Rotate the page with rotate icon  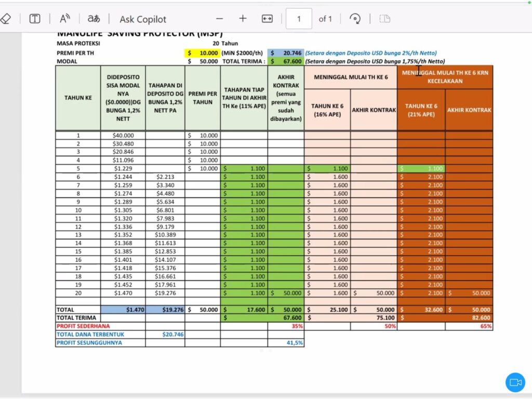pyautogui.click(x=355, y=19)
